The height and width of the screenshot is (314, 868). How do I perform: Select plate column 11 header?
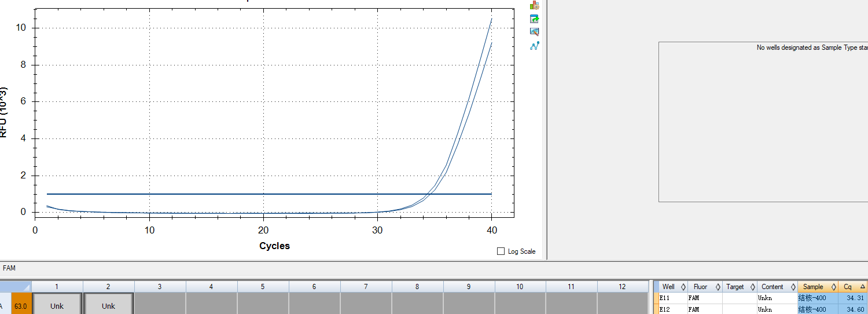click(571, 287)
